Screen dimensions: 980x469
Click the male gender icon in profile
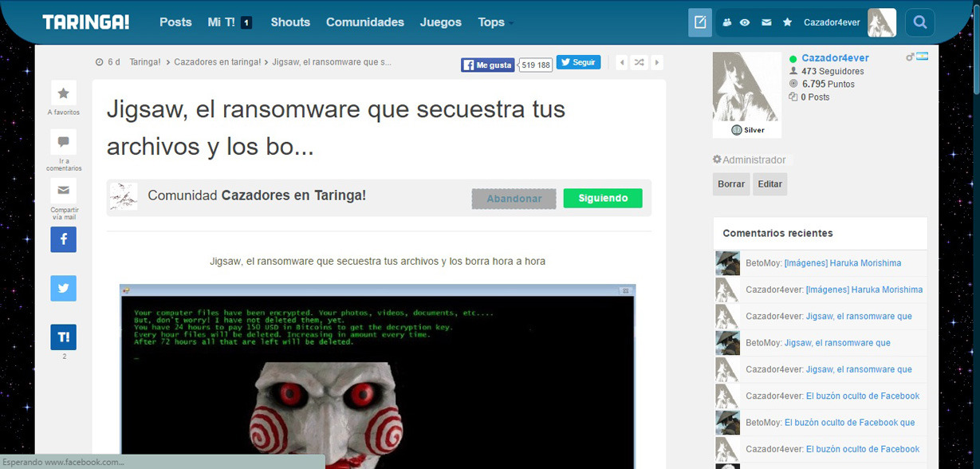coord(910,57)
